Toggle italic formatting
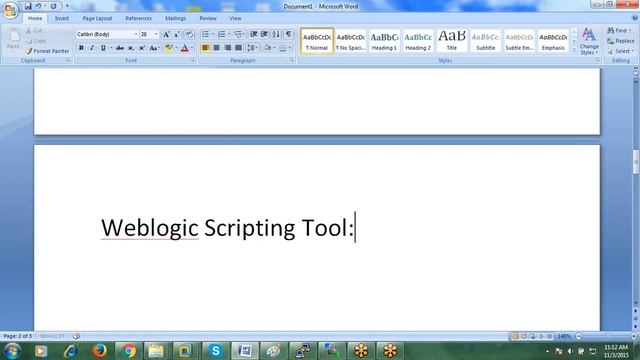The width and height of the screenshot is (640, 360). [x=92, y=48]
